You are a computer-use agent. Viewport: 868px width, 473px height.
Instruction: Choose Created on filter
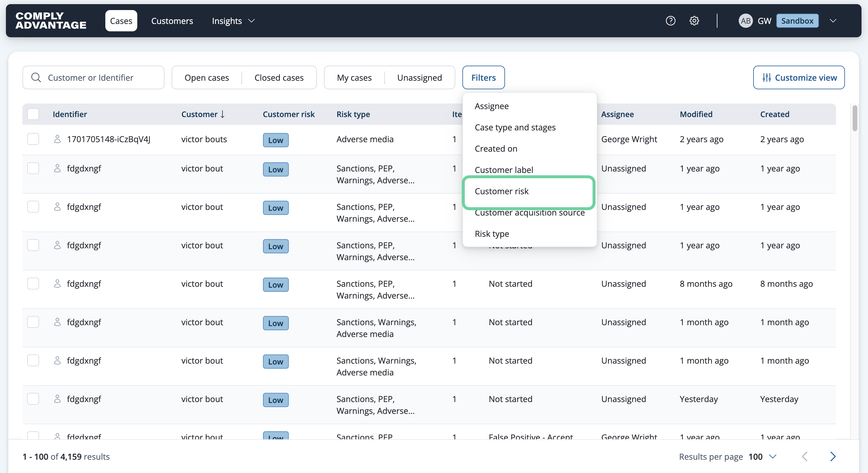tap(530, 148)
